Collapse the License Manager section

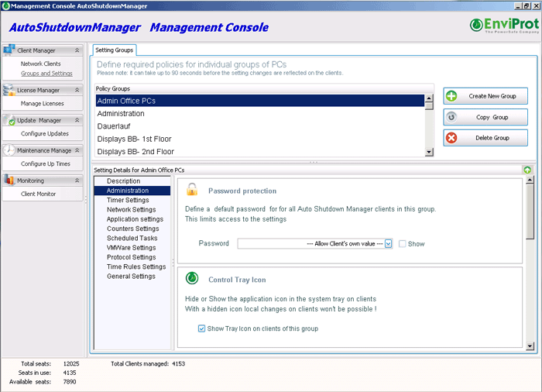pos(77,91)
